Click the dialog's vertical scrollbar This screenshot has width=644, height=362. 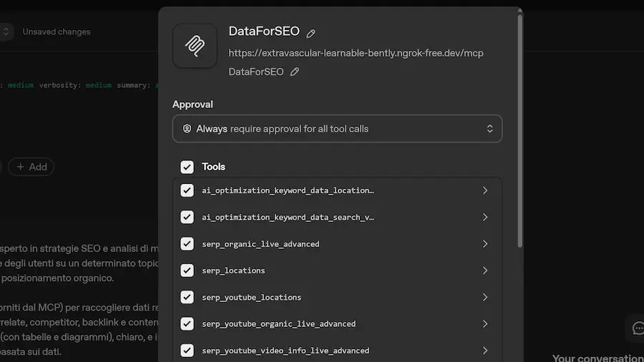[520, 129]
